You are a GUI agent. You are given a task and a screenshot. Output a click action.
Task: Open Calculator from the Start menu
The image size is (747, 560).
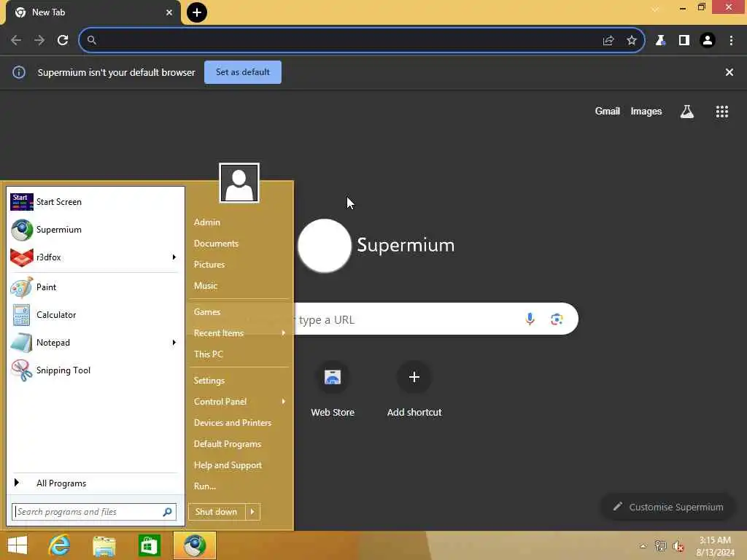pyautogui.click(x=94, y=315)
